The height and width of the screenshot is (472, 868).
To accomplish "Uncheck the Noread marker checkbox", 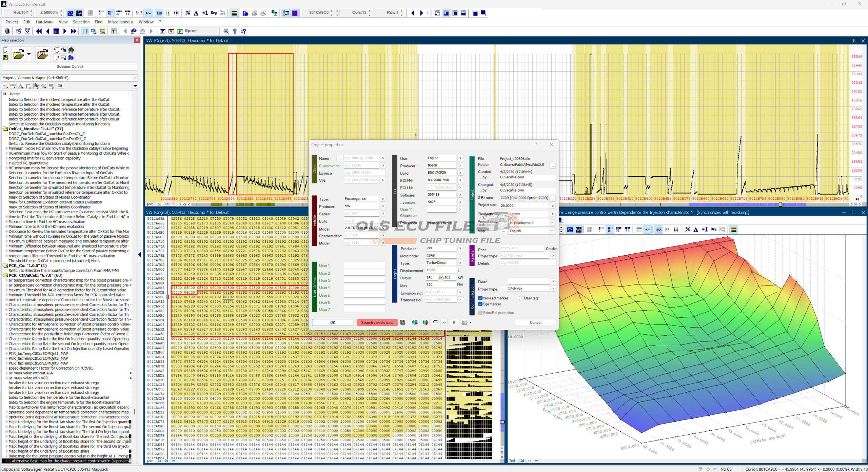I will point(480,298).
